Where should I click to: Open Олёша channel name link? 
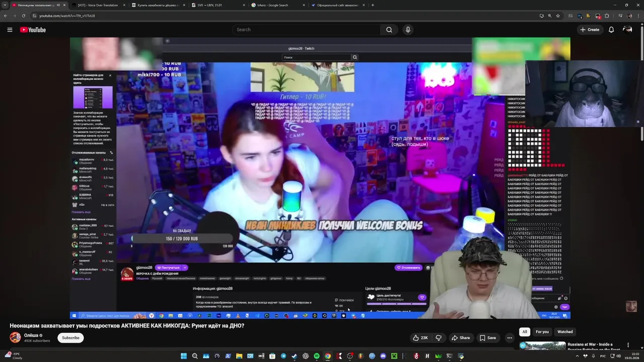click(x=32, y=335)
